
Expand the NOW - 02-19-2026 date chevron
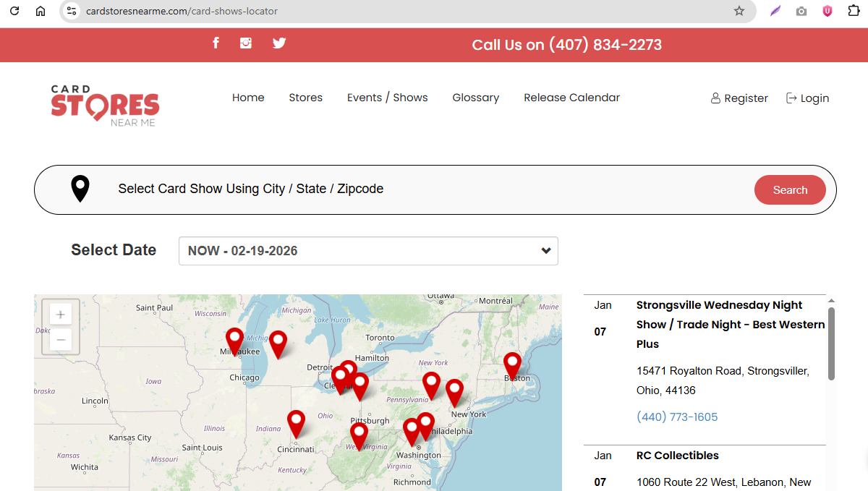[x=545, y=250]
